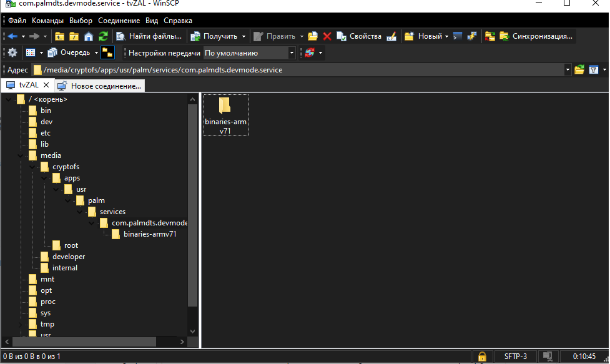
Task: Open the preferences gear icon
Action: coord(12,53)
